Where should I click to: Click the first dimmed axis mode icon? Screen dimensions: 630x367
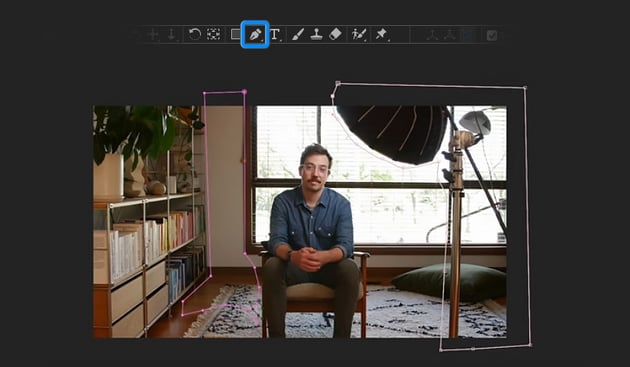pyautogui.click(x=432, y=35)
